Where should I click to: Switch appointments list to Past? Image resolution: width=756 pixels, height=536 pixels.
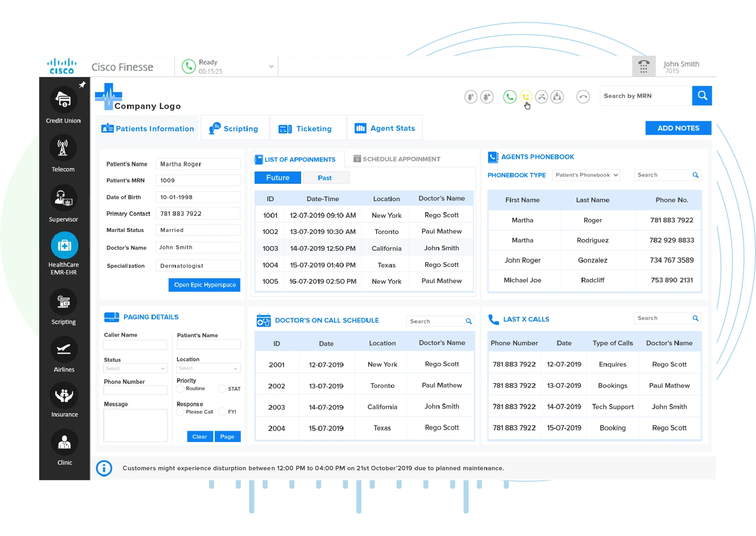click(326, 178)
